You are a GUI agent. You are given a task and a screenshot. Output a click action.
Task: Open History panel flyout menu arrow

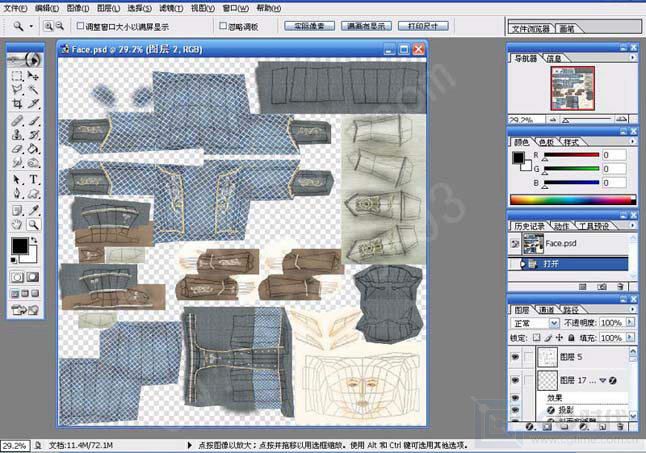click(x=632, y=225)
